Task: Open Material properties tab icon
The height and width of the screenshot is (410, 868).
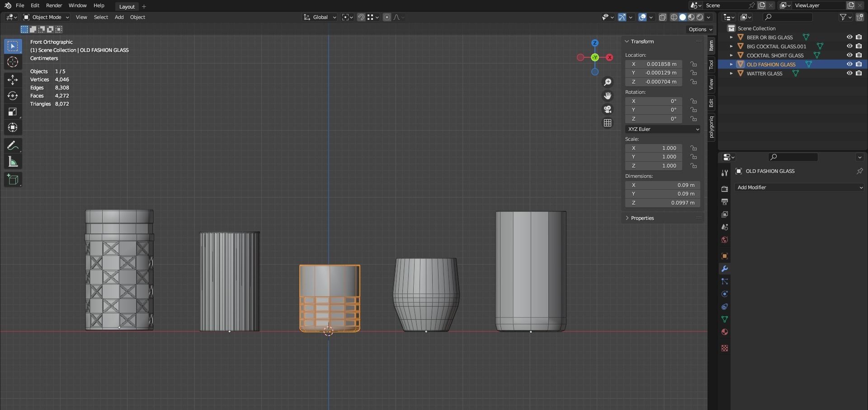Action: coord(725,332)
